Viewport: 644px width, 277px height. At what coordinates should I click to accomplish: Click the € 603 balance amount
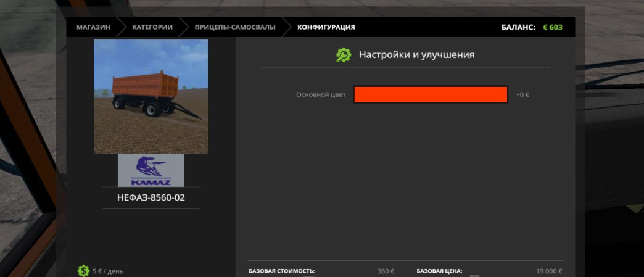click(552, 27)
